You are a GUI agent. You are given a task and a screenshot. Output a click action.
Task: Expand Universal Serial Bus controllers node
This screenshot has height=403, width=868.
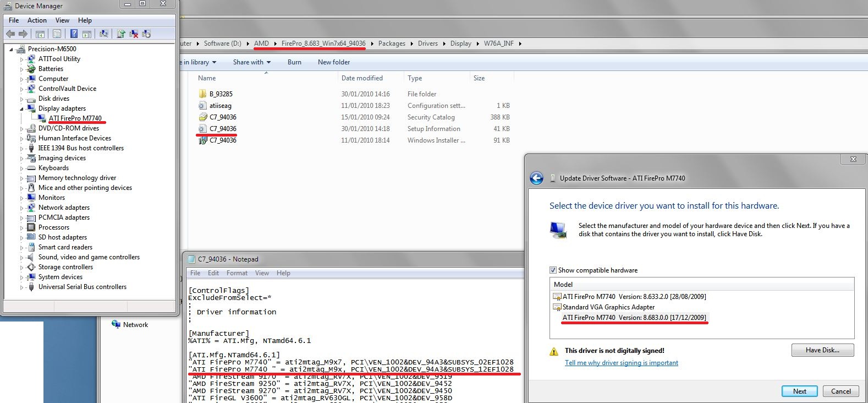tap(22, 287)
